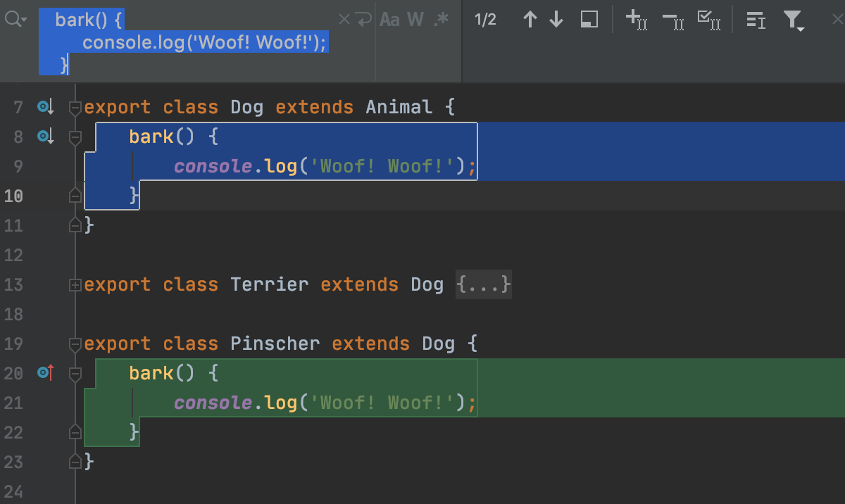Click the fold end marker on line 22
This screenshot has height=504, width=845.
point(75,432)
